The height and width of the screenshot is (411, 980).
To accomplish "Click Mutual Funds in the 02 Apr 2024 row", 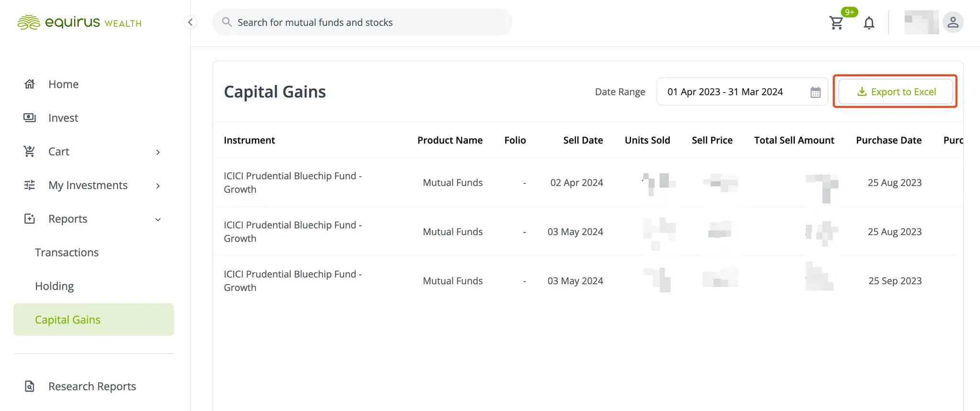I will point(453,183).
